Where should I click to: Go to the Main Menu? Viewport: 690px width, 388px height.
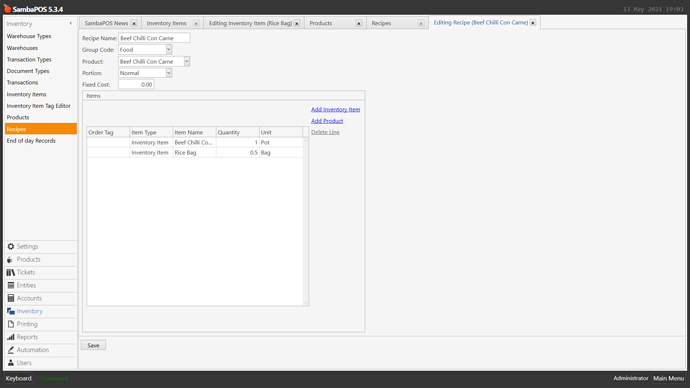(x=668, y=378)
